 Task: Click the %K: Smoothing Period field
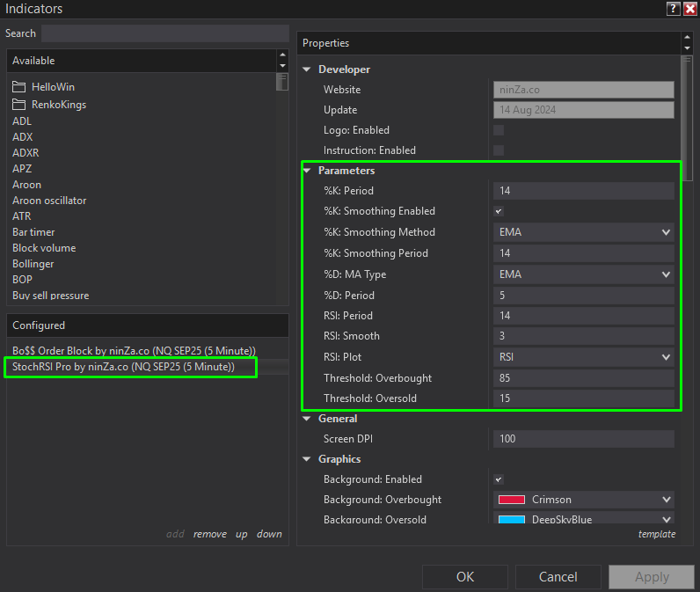(584, 253)
